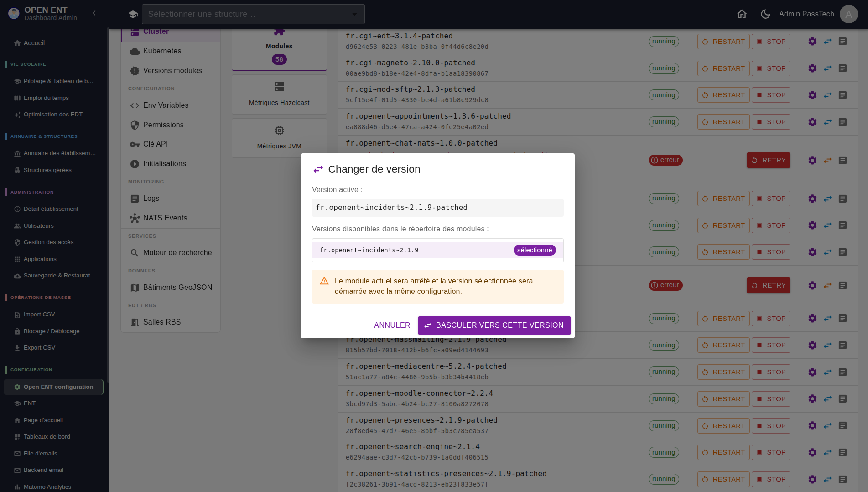
Task: Open Clé API menu item
Action: pyautogui.click(x=171, y=144)
